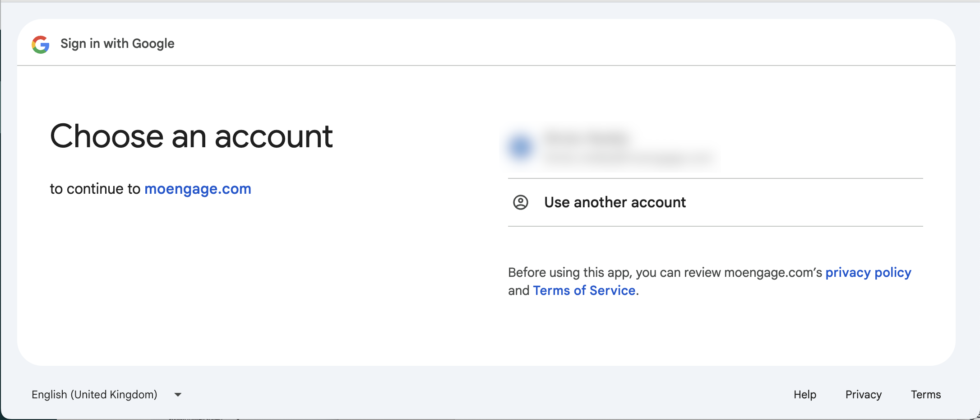Click the Google "G" logo

point(41,44)
